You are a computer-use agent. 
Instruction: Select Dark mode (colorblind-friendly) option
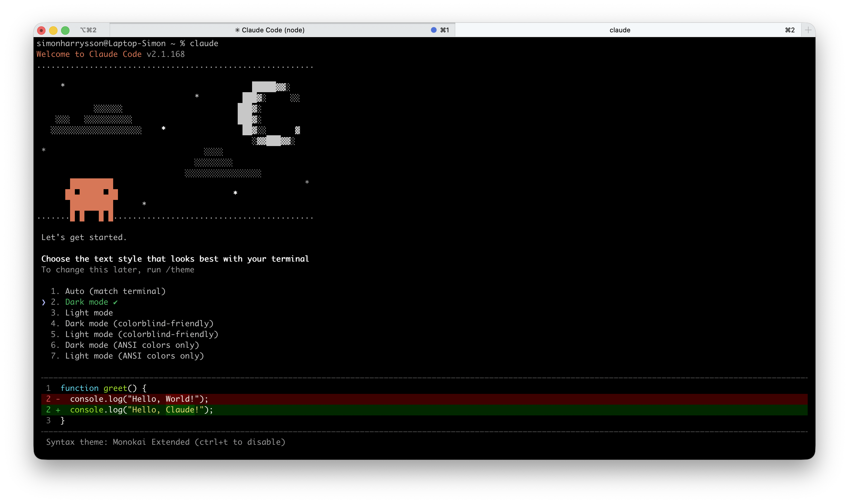[132, 323]
